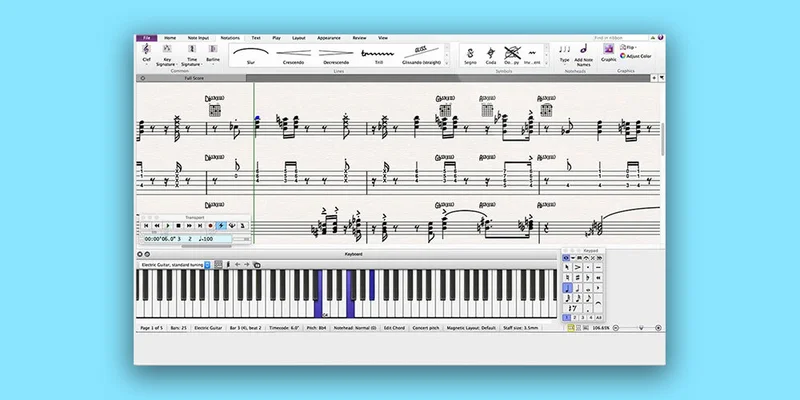Switch to the Note Input tab
Image resolution: width=800 pixels, height=400 pixels.
point(198,38)
